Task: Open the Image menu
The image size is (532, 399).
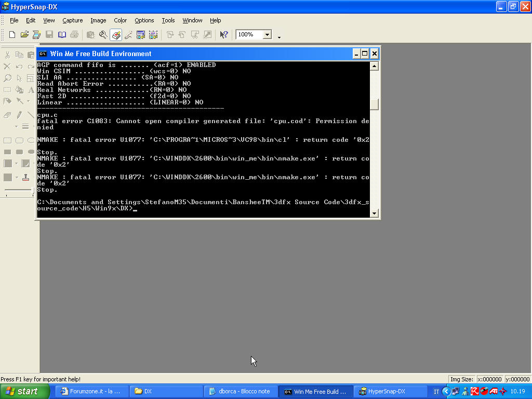Action: [98, 20]
